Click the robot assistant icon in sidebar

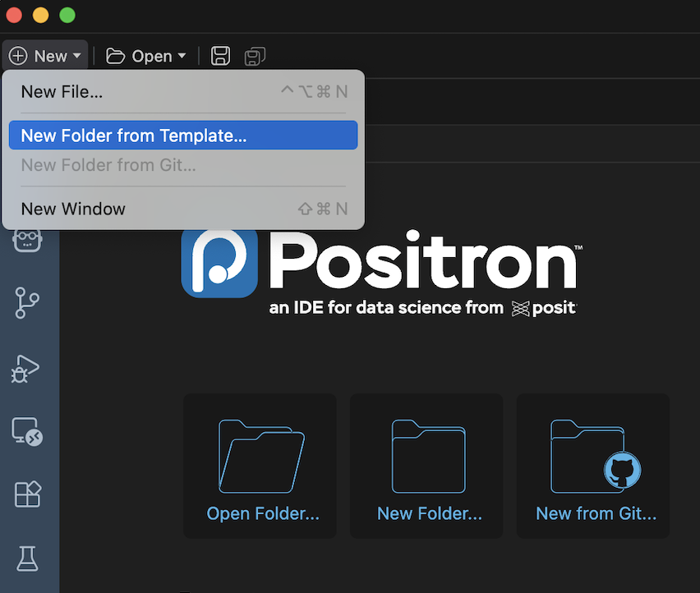[27, 241]
